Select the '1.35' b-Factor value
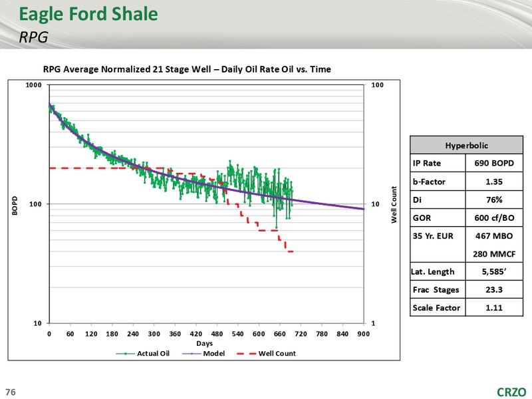The image size is (532, 399). pyautogui.click(x=494, y=182)
